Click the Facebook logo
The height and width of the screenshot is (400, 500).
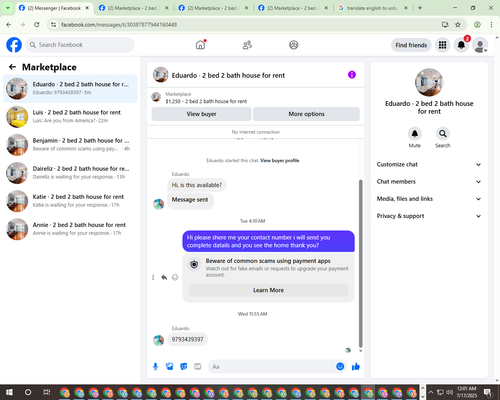(x=14, y=45)
